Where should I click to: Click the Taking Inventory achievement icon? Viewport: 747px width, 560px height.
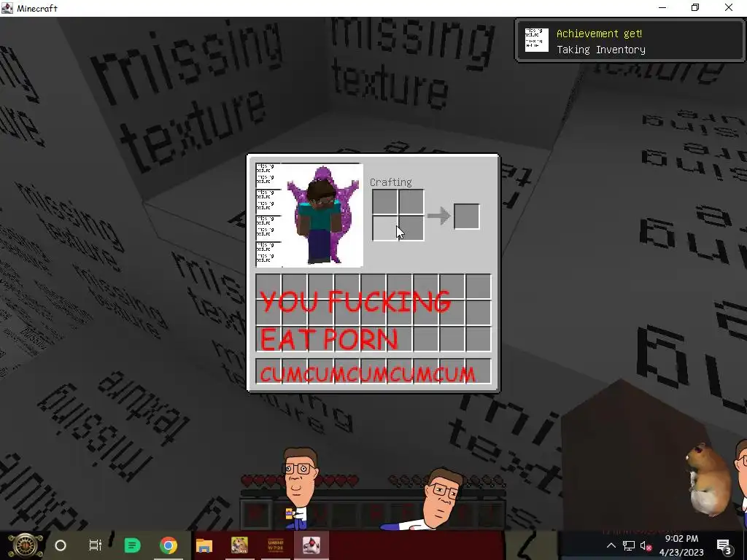point(536,40)
